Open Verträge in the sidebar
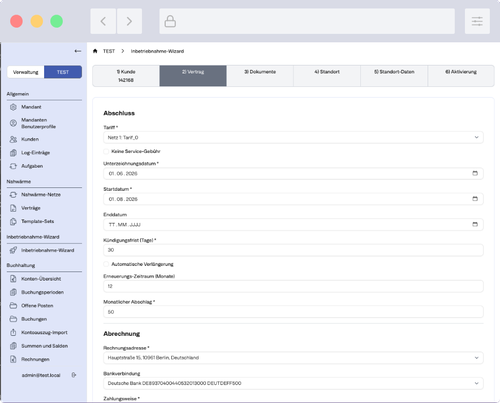The height and width of the screenshot is (403, 500). tap(31, 208)
